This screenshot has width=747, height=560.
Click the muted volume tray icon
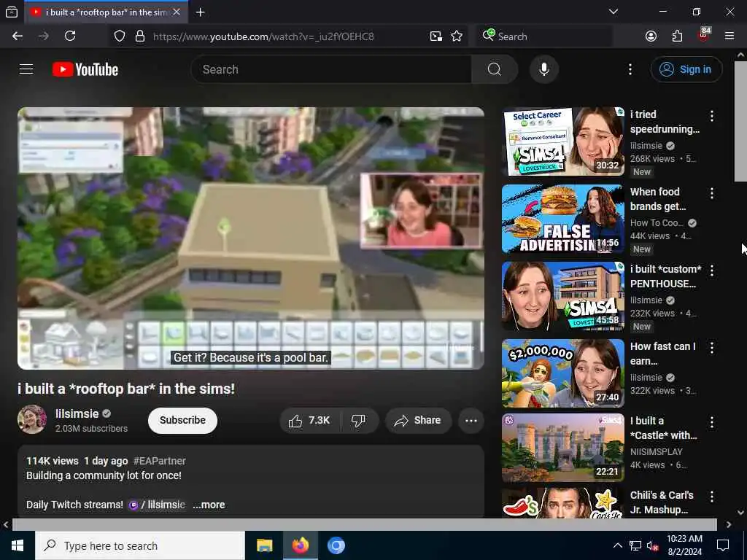coord(653,545)
